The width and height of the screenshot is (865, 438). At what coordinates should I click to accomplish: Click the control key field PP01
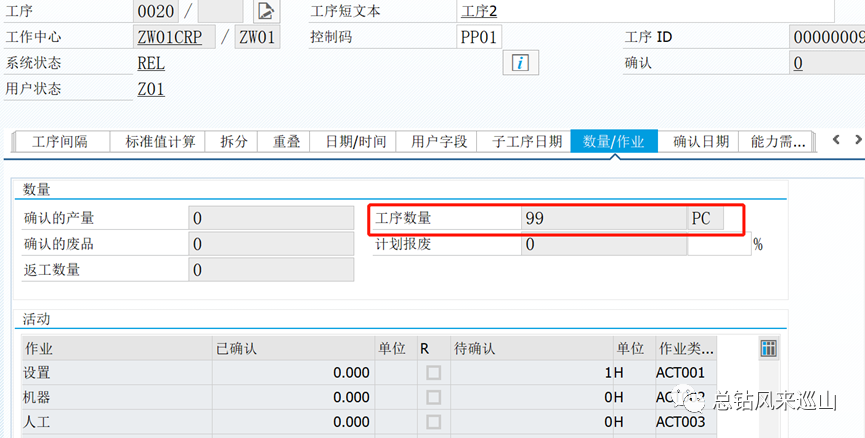[479, 37]
